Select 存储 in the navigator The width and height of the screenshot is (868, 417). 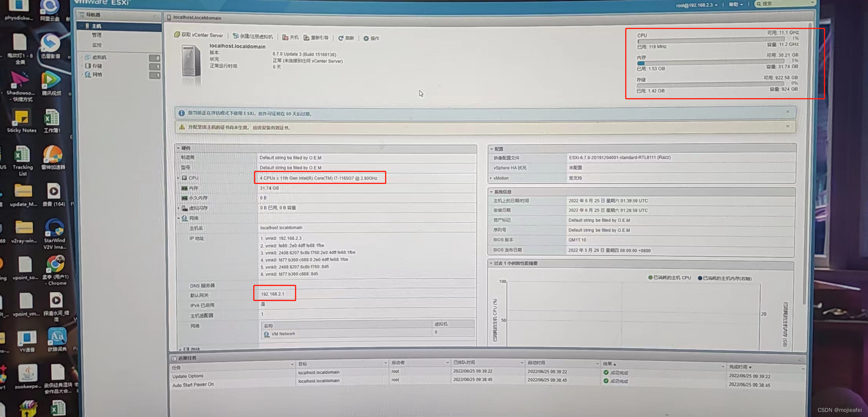[x=97, y=66]
